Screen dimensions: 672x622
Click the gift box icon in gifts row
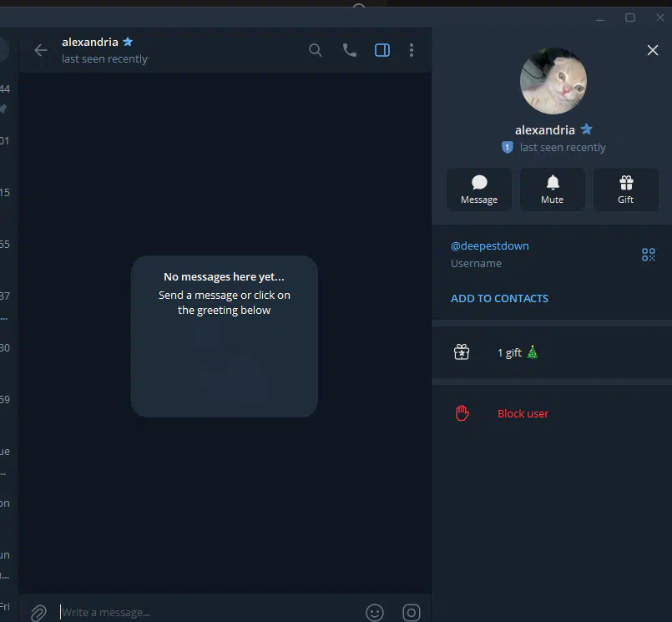click(x=462, y=352)
